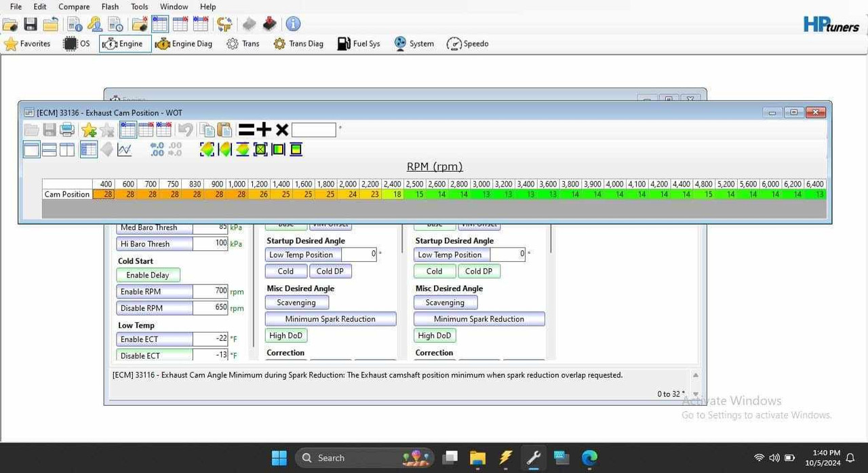This screenshot has width=868, height=473.
Task: Open the file history clock icon
Action: pos(115,24)
